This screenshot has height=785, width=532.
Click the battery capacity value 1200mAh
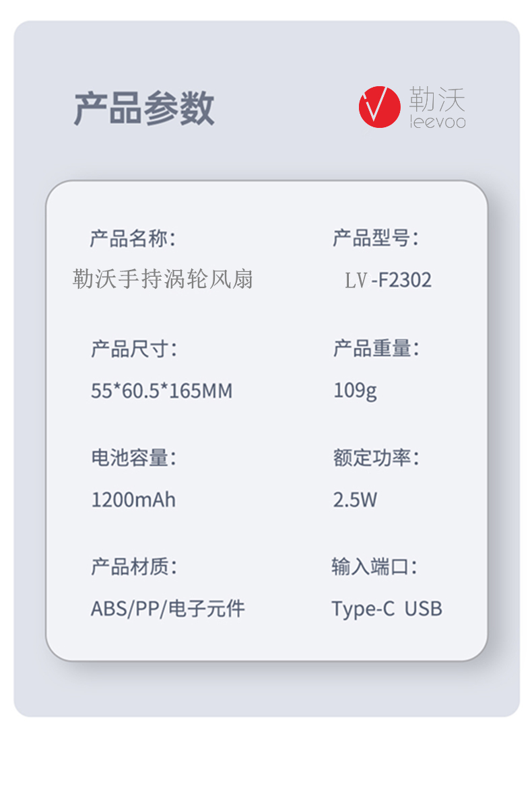coord(133,500)
